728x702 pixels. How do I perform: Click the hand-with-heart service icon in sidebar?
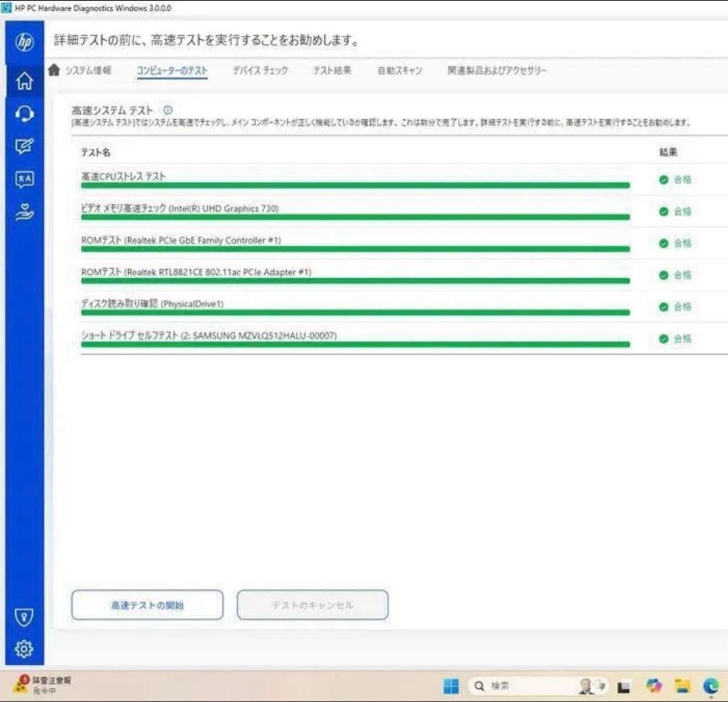tap(24, 211)
